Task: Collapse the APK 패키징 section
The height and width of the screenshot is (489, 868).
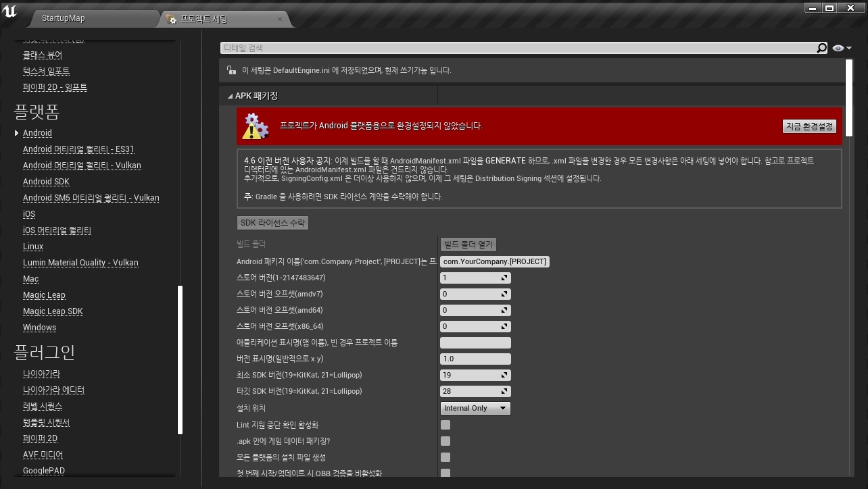Action: point(231,96)
